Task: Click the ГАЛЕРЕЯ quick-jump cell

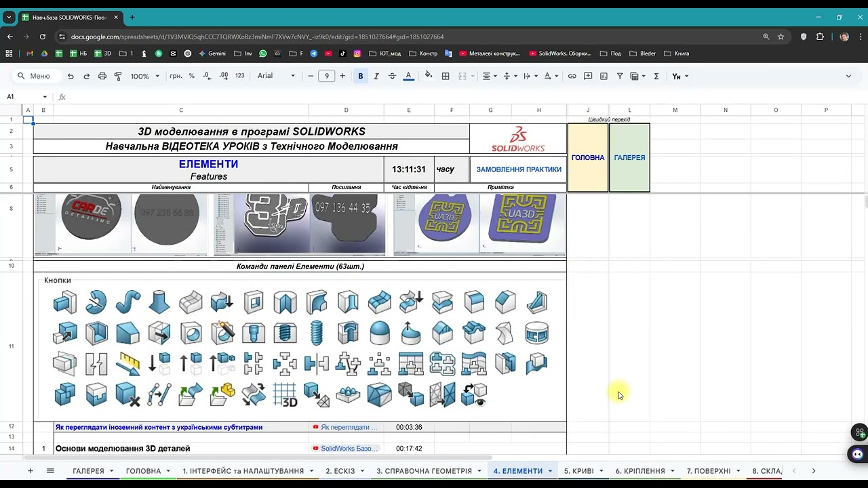Action: (629, 158)
